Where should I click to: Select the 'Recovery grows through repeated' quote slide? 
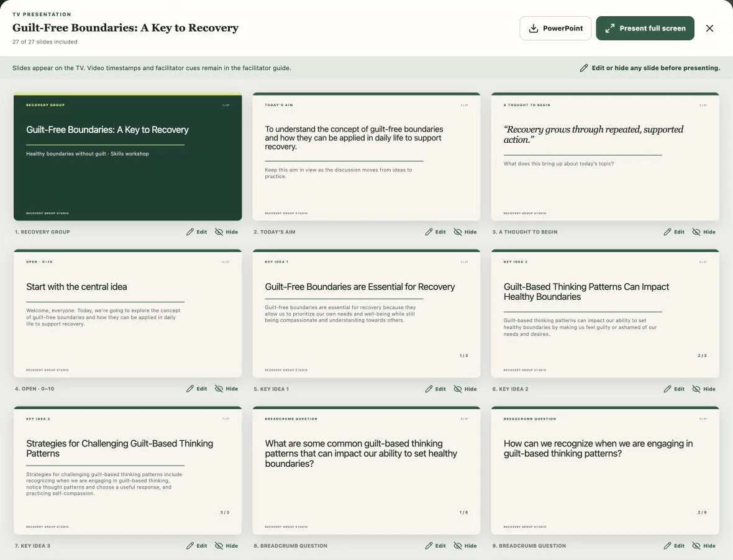605,156
